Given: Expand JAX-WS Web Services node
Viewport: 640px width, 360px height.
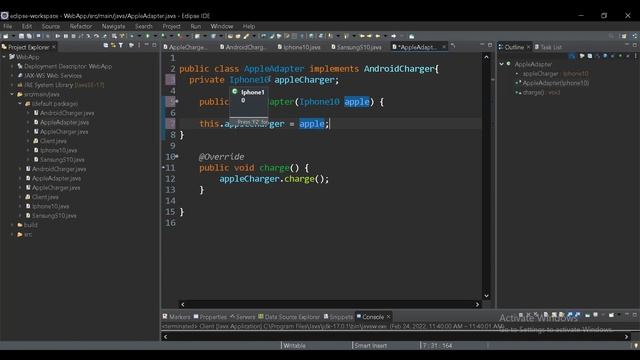Looking at the screenshot, I should click(x=12, y=76).
